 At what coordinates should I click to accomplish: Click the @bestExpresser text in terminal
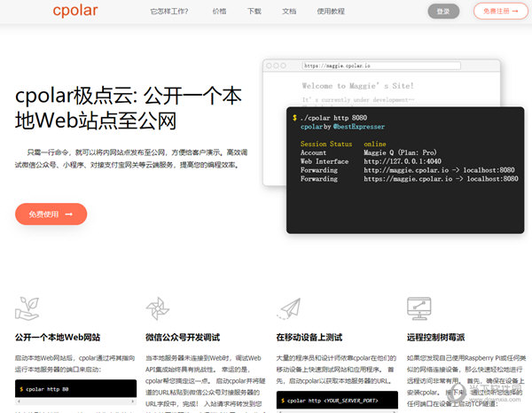coord(359,127)
